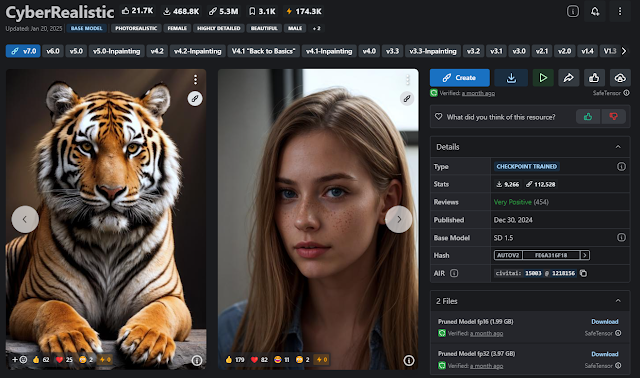This screenshot has height=378, width=640.
Task: Download Pruned Model fp16 file
Action: coord(604,322)
